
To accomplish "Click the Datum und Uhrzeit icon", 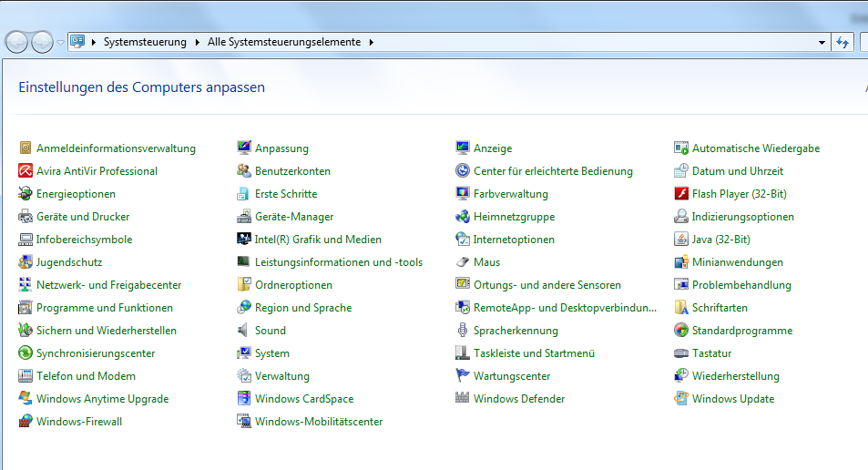I will pos(681,170).
